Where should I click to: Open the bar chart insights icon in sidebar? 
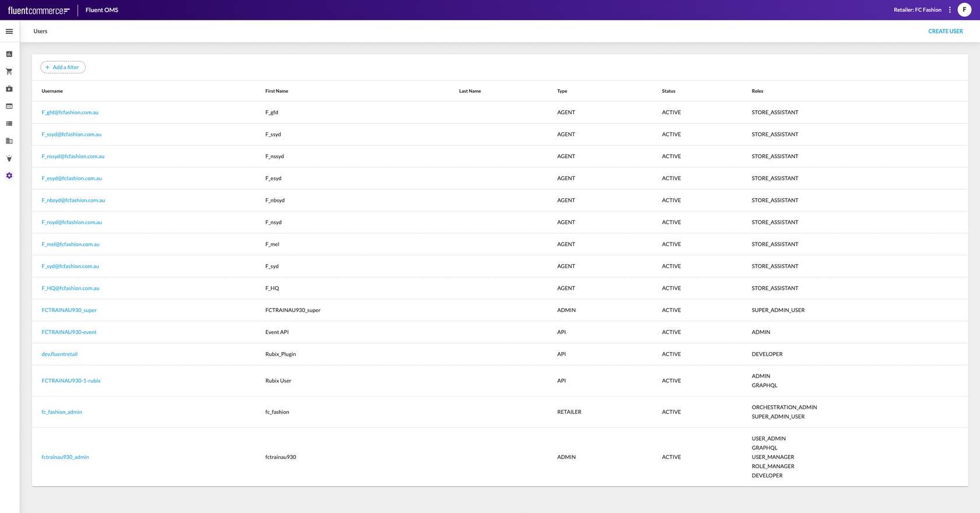click(9, 54)
